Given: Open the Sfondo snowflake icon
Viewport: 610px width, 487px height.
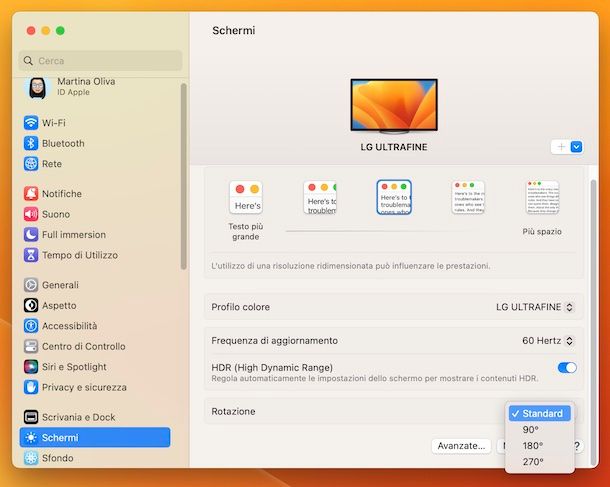Looking at the screenshot, I should coord(31,458).
